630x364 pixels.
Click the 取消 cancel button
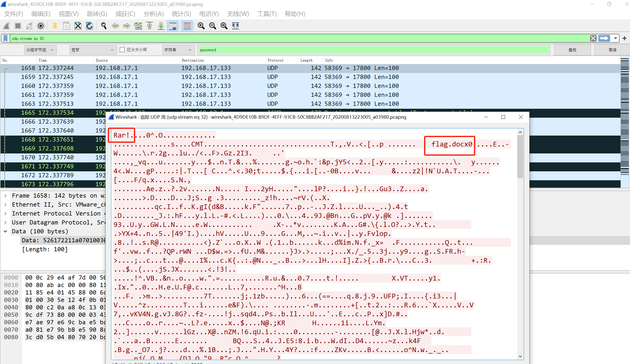pyautogui.click(x=612, y=50)
